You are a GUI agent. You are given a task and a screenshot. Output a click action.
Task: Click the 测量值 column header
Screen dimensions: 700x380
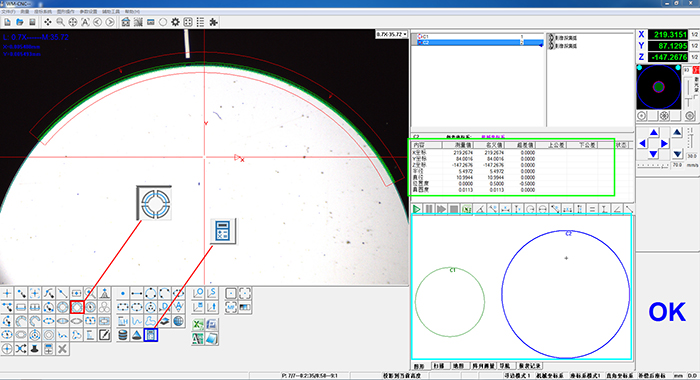click(458, 145)
